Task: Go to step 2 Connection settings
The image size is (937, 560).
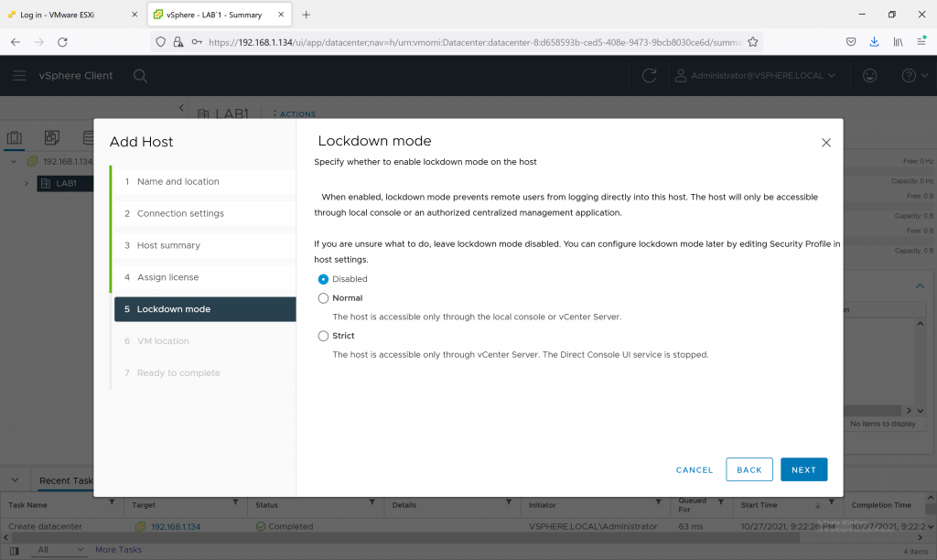Action: point(204,213)
